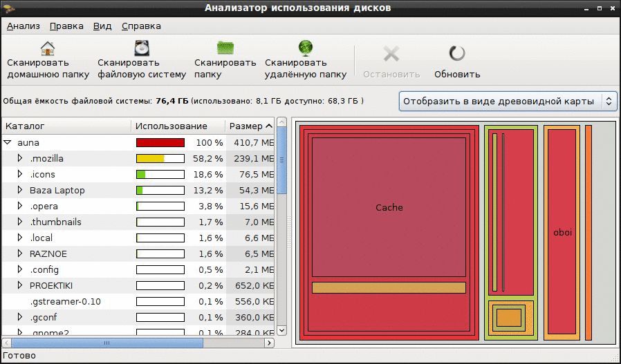The image size is (621, 364).
Task: Click the 'Сканировать удалённую папку' label
Action: click(x=306, y=68)
